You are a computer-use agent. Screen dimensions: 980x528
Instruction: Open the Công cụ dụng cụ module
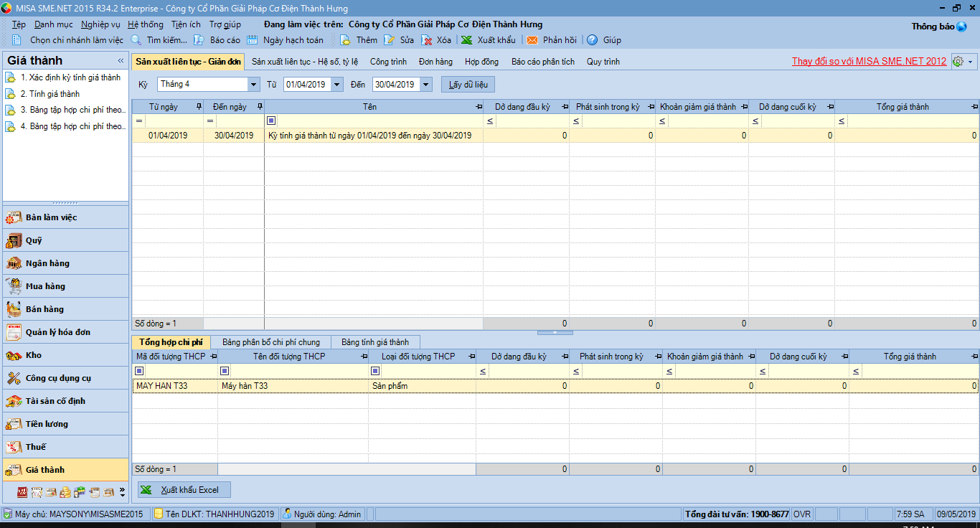click(x=65, y=378)
